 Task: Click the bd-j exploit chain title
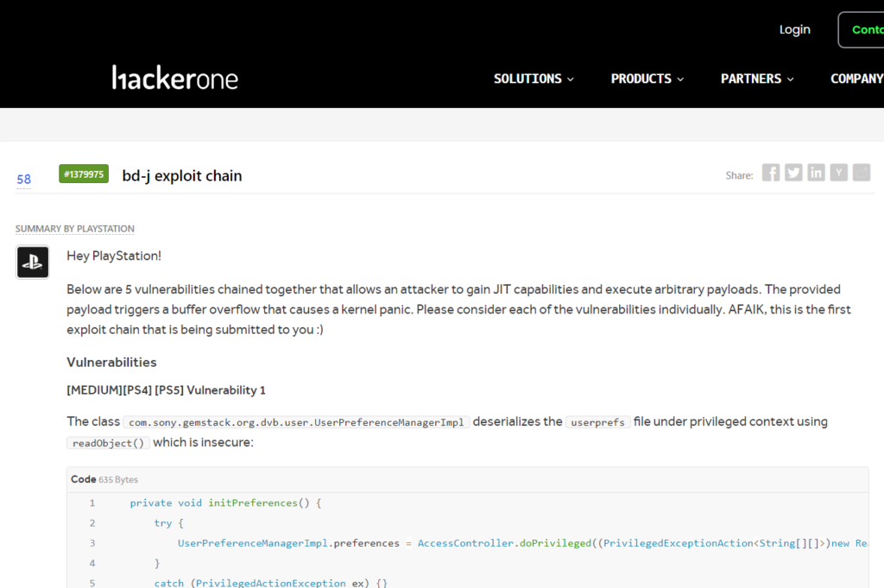point(182,175)
